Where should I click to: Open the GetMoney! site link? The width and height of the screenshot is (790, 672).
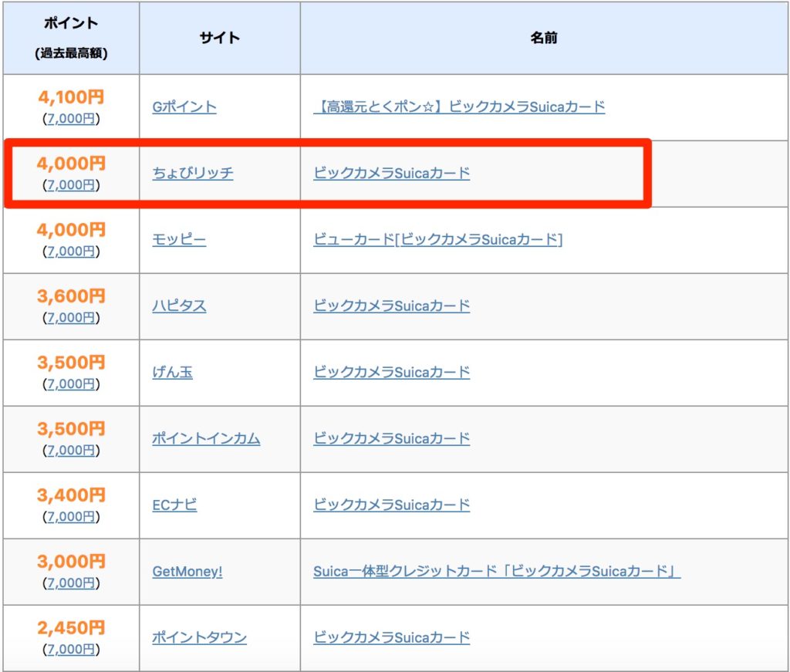coord(187,571)
